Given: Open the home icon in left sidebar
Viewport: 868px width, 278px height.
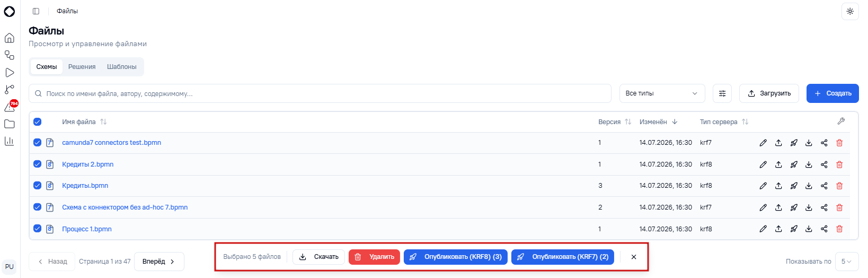Looking at the screenshot, I should [x=9, y=38].
